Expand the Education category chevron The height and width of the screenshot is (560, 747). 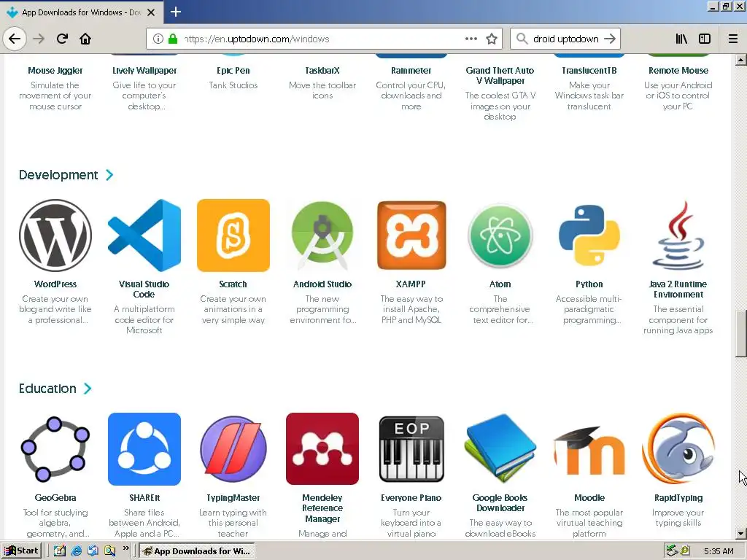click(88, 389)
